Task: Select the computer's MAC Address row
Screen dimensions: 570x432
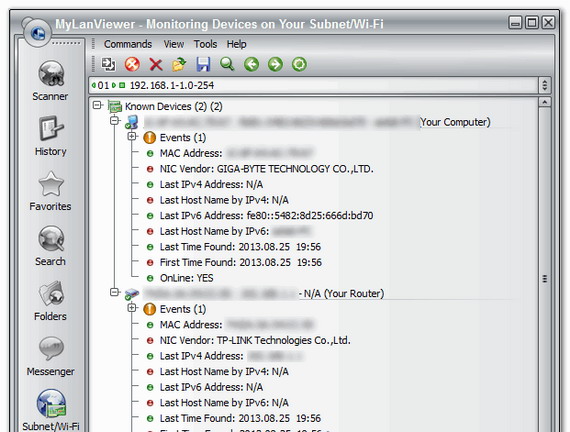Action: pos(236,153)
